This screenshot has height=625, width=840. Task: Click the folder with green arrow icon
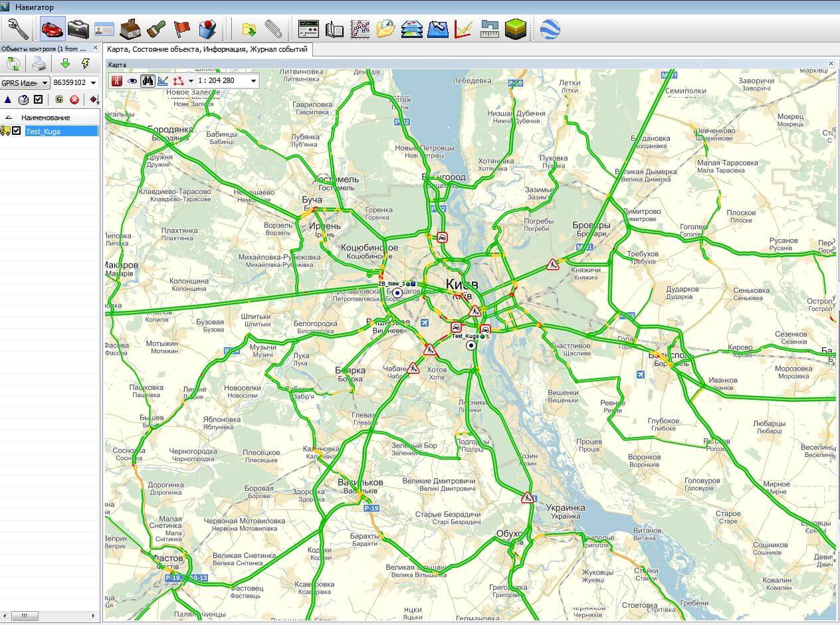point(249,29)
